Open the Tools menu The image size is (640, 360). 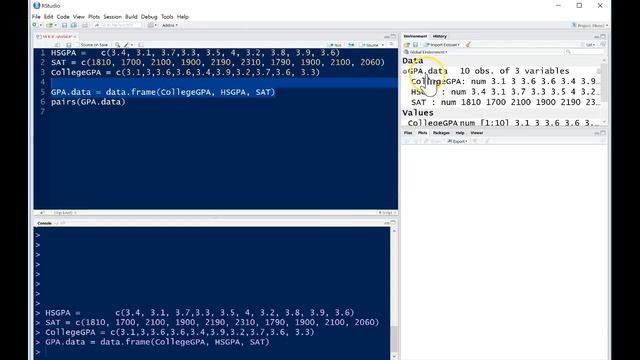click(167, 17)
